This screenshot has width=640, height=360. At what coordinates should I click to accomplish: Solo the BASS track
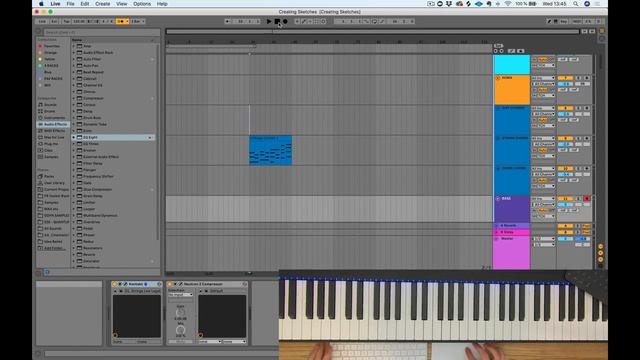click(x=578, y=199)
